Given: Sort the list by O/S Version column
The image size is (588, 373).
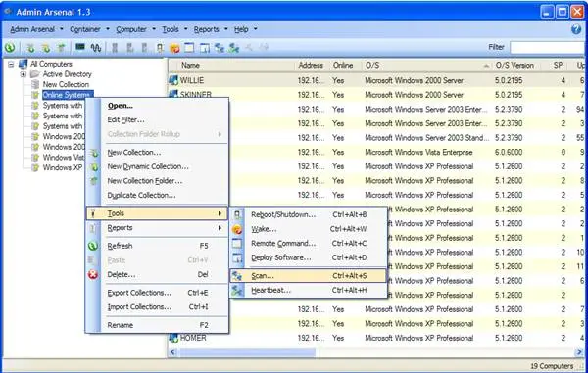Looking at the screenshot, I should pos(514,66).
